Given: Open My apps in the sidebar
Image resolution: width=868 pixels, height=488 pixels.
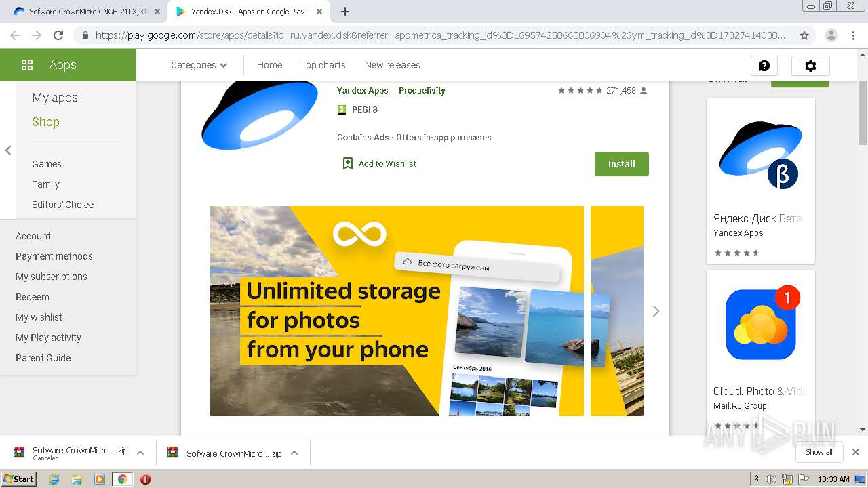Looking at the screenshot, I should pyautogui.click(x=55, y=98).
